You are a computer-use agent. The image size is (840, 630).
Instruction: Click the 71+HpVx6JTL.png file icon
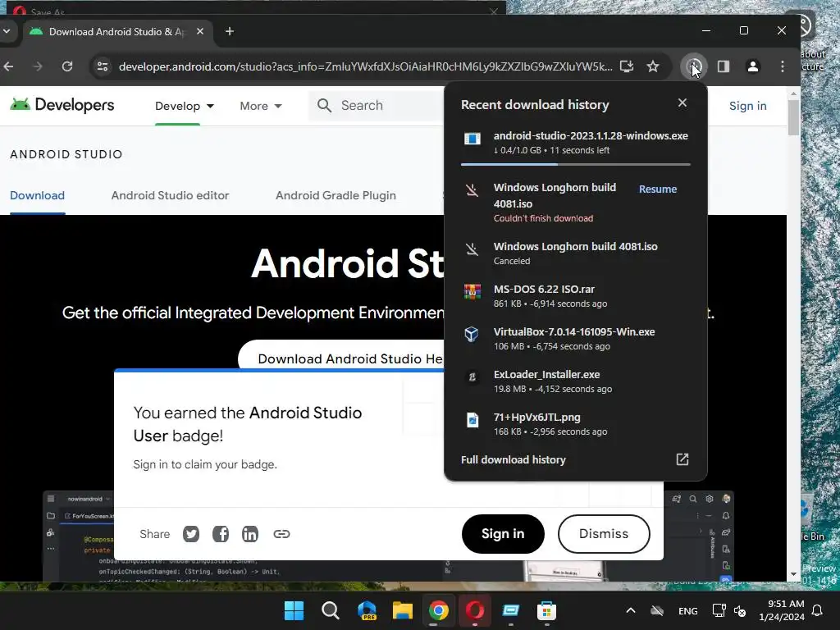(472, 420)
